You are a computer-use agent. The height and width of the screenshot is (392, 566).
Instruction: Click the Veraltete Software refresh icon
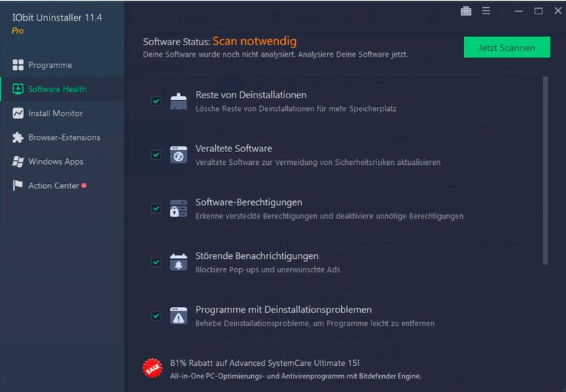pyautogui.click(x=179, y=155)
